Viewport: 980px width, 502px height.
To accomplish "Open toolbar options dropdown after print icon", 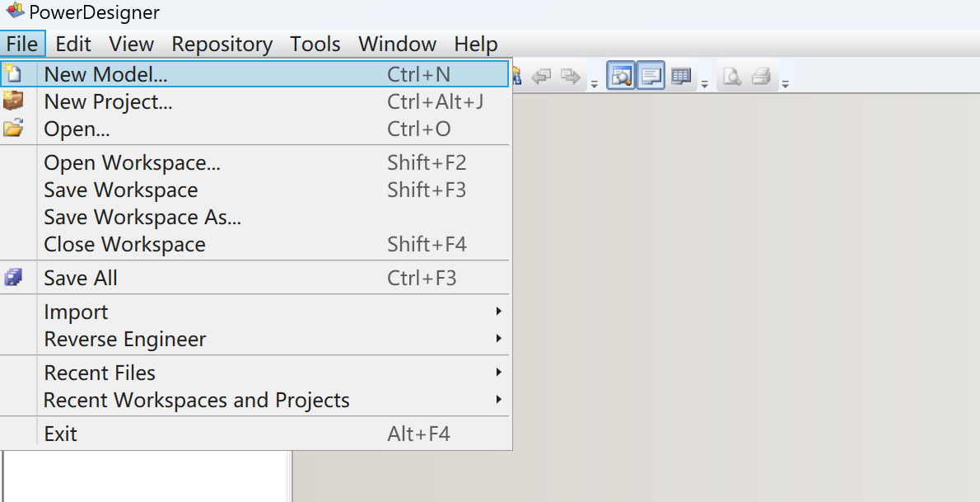I will [785, 83].
